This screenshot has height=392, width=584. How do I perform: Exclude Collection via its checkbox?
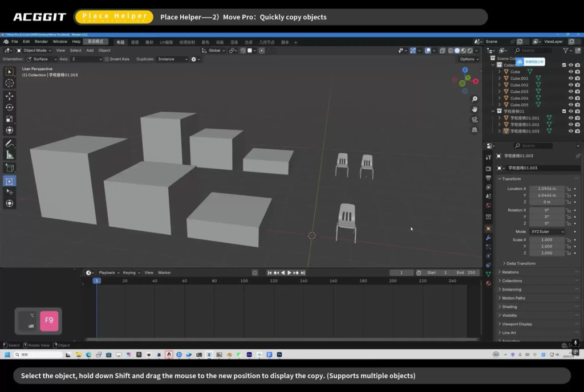click(564, 65)
